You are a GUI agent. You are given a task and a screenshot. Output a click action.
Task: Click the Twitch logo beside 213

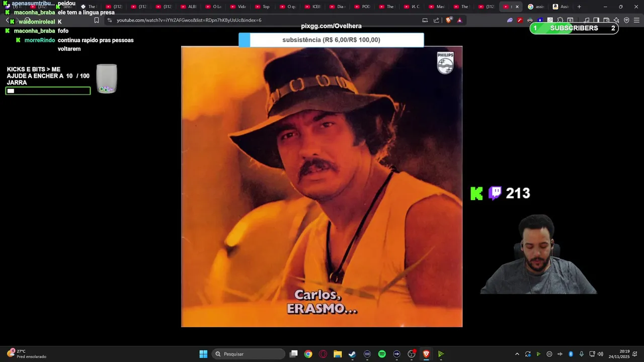coord(495,193)
